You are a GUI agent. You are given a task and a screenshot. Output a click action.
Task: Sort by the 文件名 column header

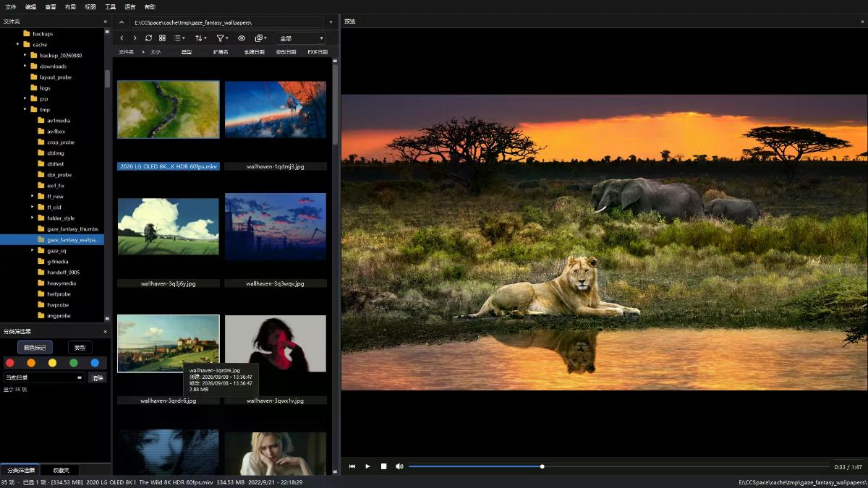[127, 52]
